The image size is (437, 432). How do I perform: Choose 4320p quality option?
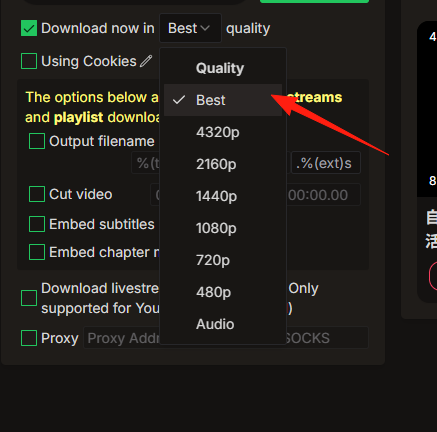pyautogui.click(x=223, y=132)
